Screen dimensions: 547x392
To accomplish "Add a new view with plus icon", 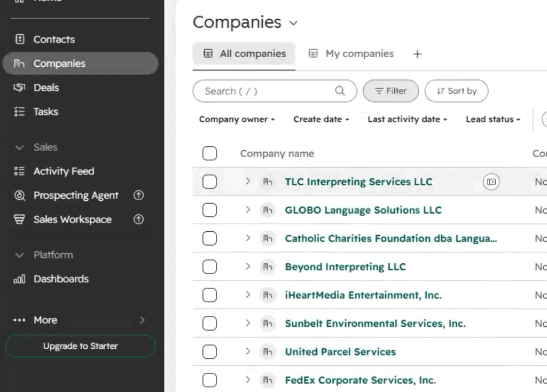I will (417, 54).
